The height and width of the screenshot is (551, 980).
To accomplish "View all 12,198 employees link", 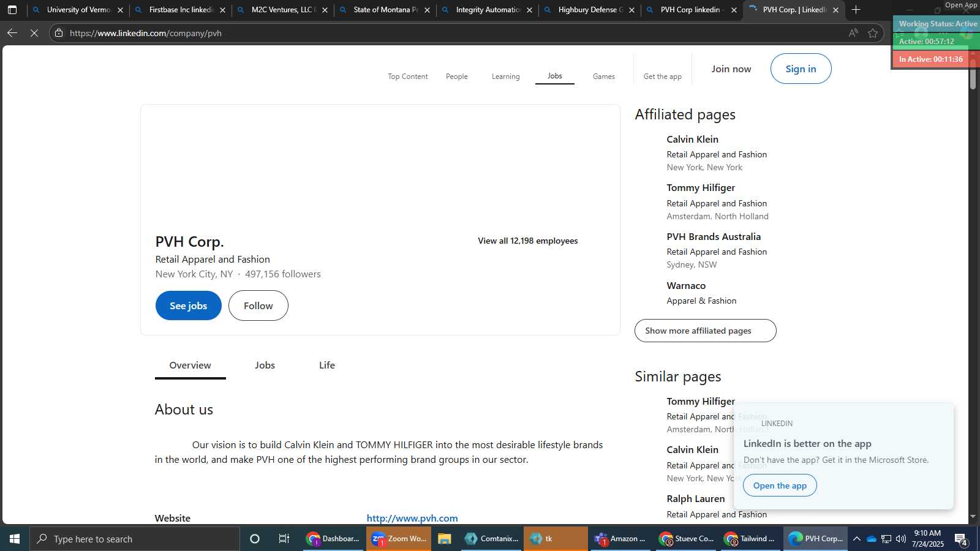I will [x=528, y=241].
